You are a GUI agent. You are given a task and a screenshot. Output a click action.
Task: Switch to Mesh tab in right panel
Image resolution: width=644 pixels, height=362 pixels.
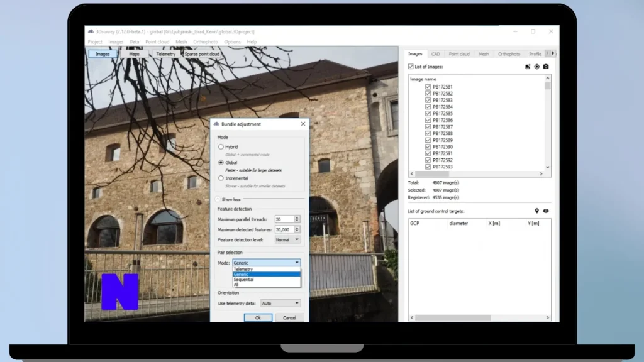[x=484, y=54]
